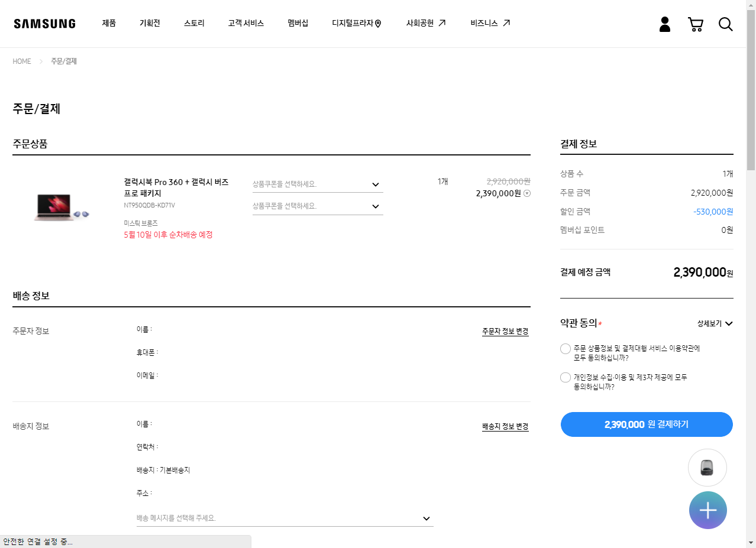Screen dimensions: 756x548
Task: Click the 2,390,000 원 결제하기 button
Action: tap(647, 424)
